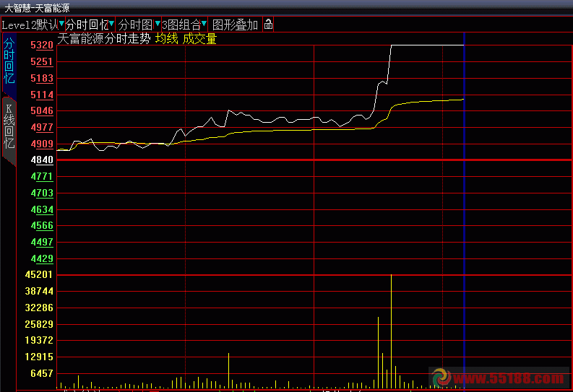Click the 5183 price label
This screenshot has width=573, height=392.
tap(42, 78)
